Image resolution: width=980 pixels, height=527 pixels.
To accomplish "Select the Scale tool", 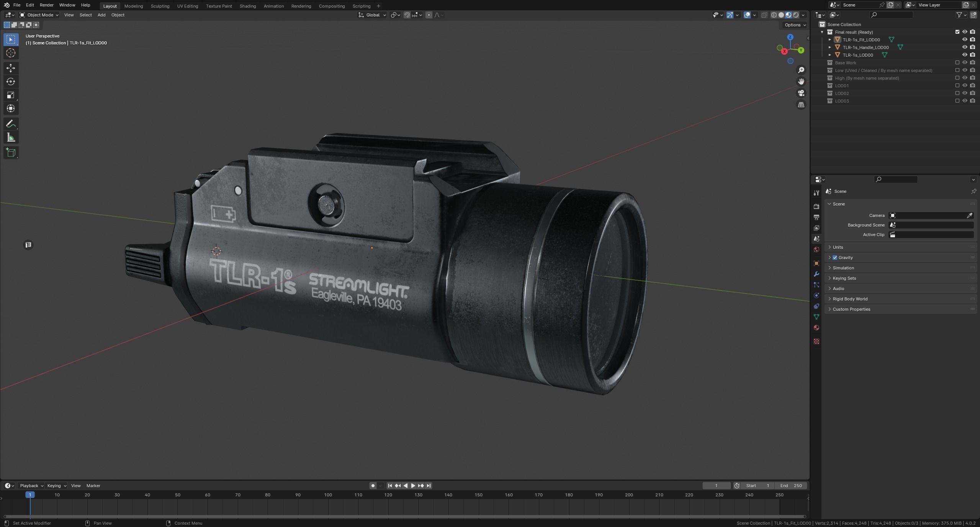I will coord(11,95).
